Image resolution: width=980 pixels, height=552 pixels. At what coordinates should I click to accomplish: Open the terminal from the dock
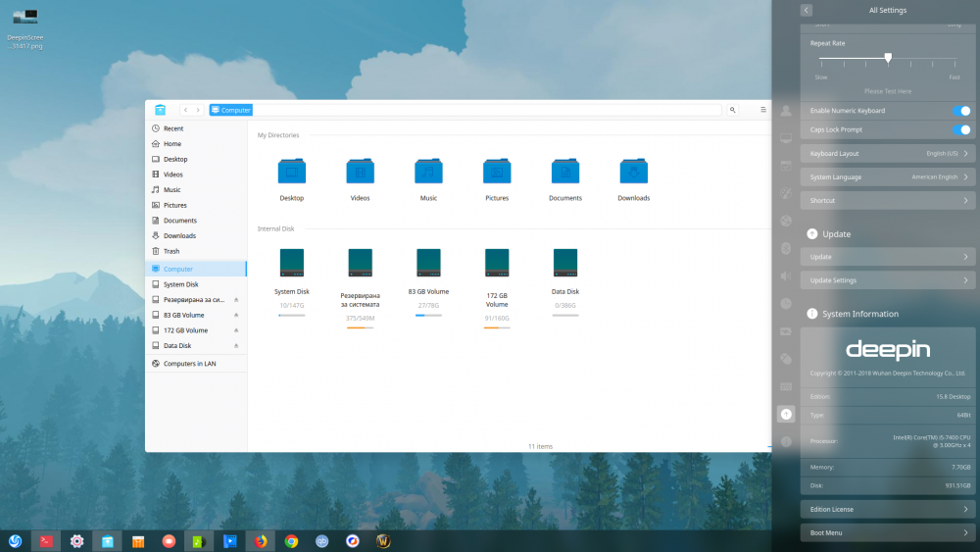coord(46,541)
